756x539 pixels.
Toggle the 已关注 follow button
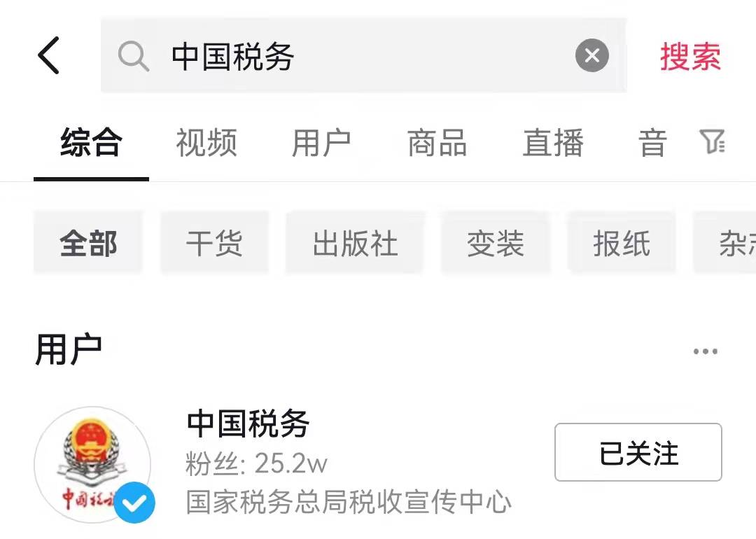point(638,452)
